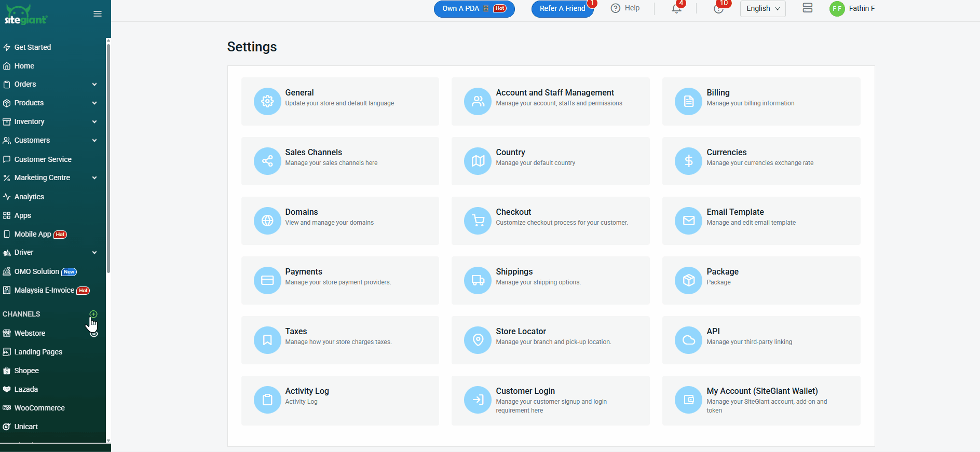Click the notification bell icon
Screen dimensions: 980x452
coord(676,9)
